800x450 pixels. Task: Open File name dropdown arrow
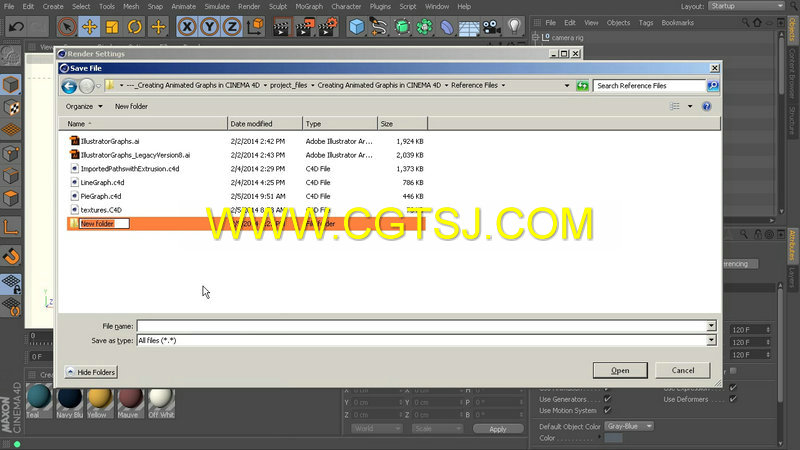(x=711, y=326)
